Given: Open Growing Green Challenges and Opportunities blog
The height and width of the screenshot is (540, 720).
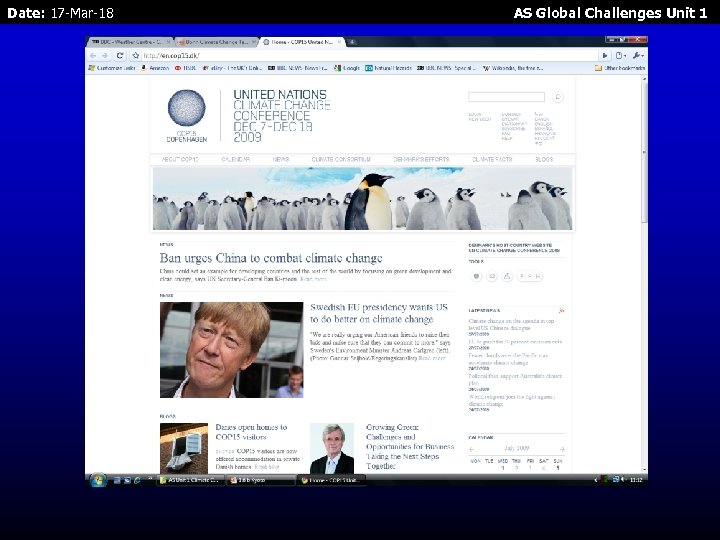Looking at the screenshot, I should tap(410, 446).
